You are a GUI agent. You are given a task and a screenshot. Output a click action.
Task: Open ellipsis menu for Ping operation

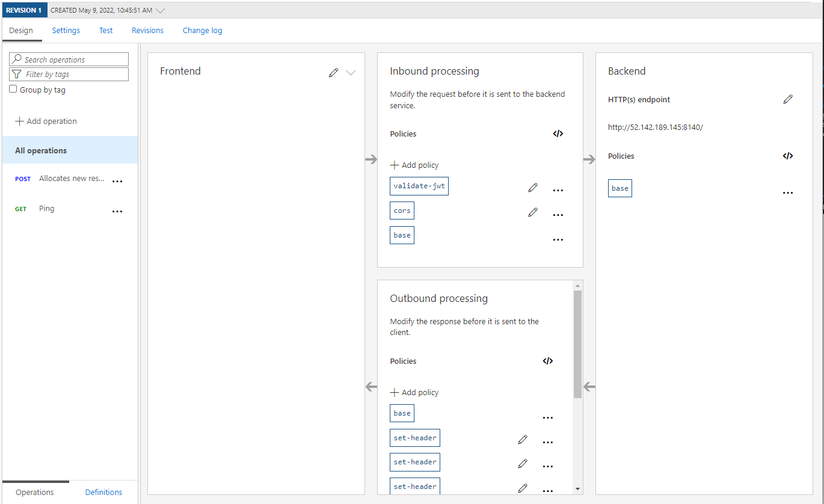[117, 211]
